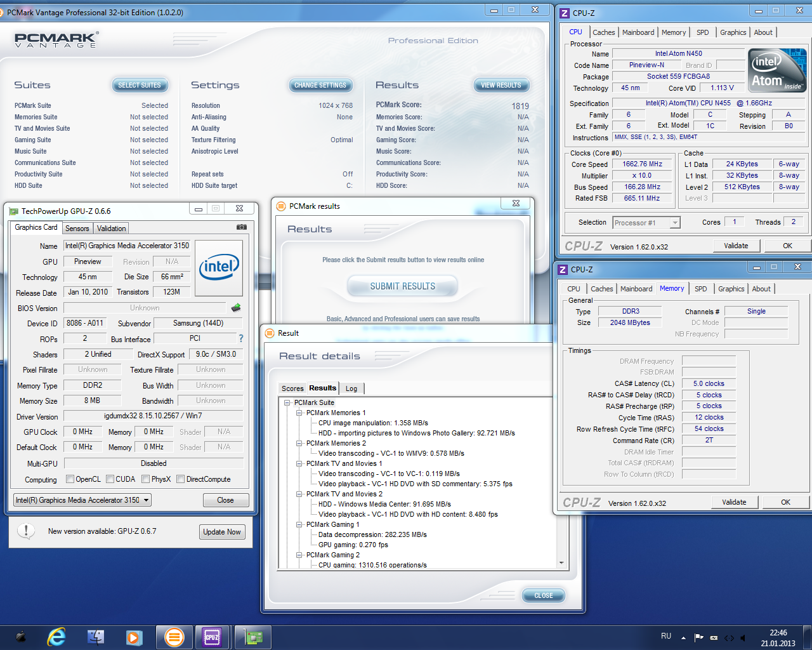The image size is (812, 650).
Task: Click the GPU-Z screenshot camera icon
Action: pyautogui.click(x=242, y=227)
